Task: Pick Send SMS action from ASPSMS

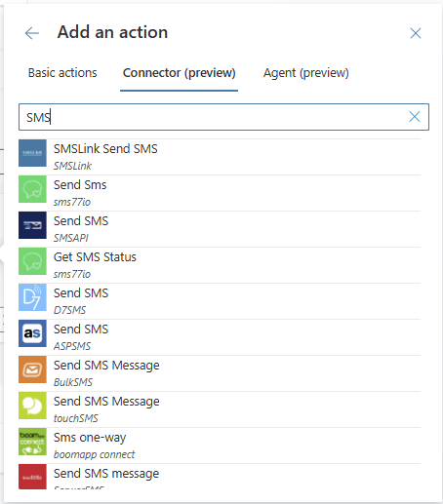Action: pyautogui.click(x=220, y=337)
